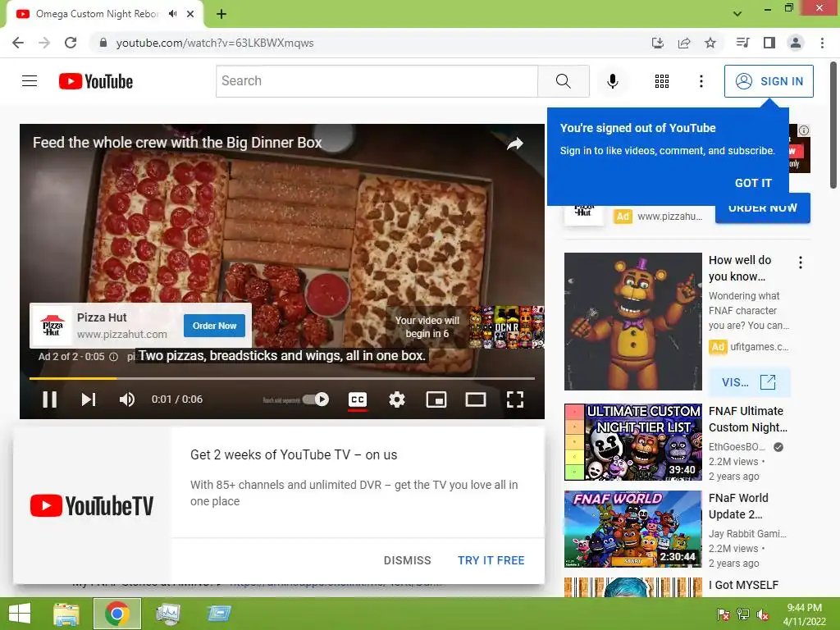Open the task manager monitor taskbar icon
This screenshot has height=630, width=840.
click(167, 614)
